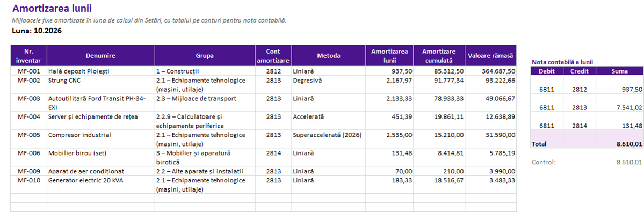The image size is (644, 212).
Task: Select cumulated amortization value 78.933,33
Action: pos(439,103)
